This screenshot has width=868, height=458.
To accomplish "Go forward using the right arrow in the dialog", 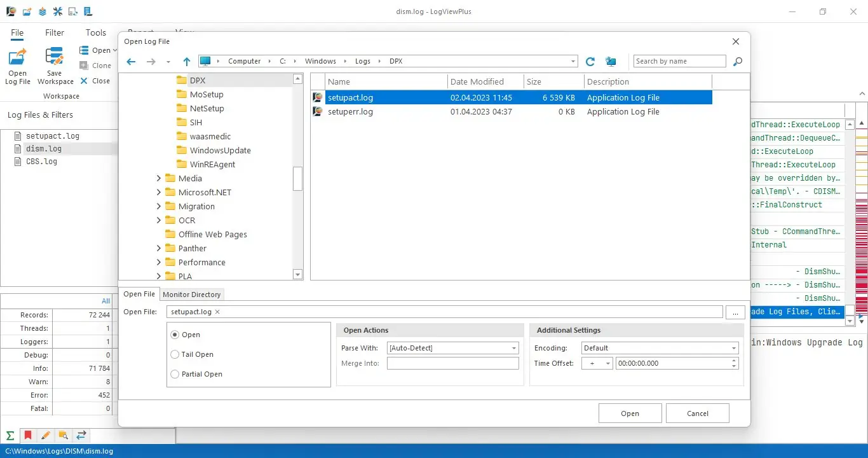I will (x=151, y=62).
